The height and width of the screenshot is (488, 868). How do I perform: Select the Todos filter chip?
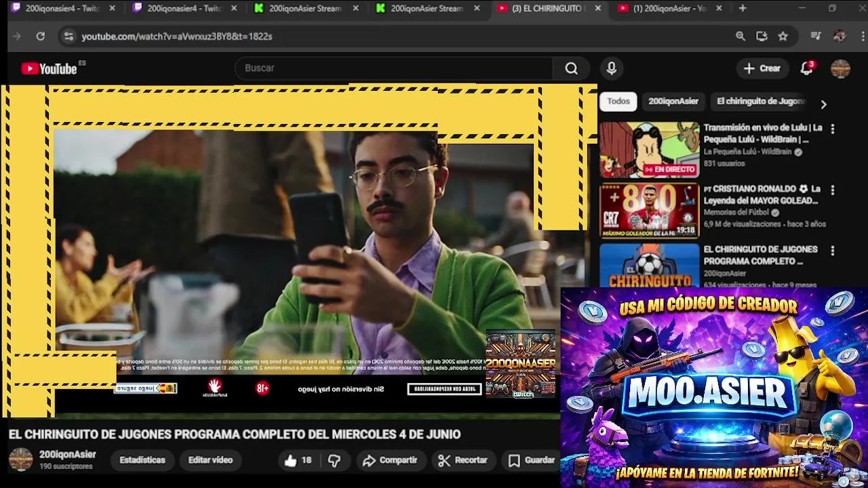[618, 102]
